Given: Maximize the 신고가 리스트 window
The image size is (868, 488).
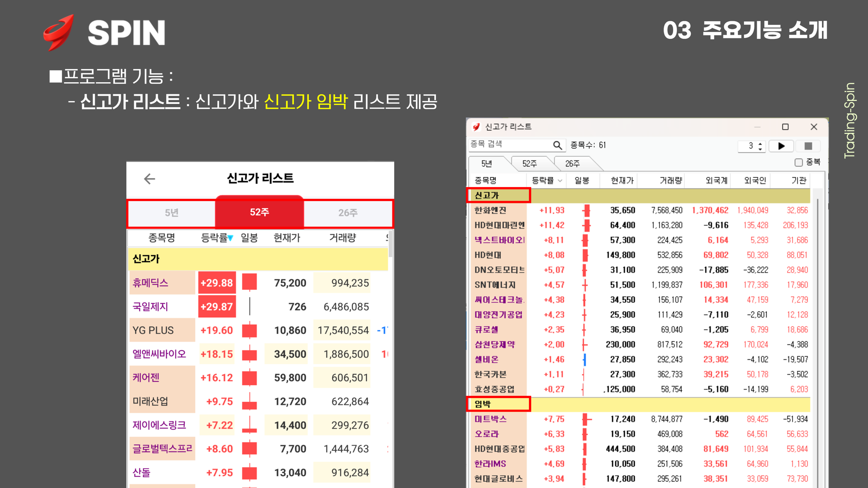Looking at the screenshot, I should coord(785,127).
